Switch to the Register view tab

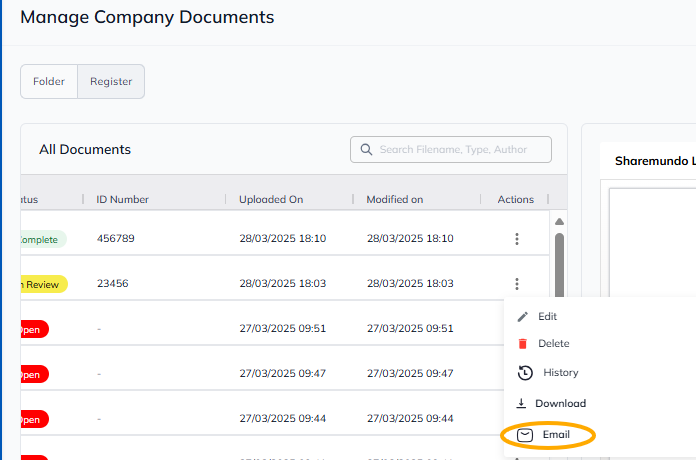coord(111,82)
